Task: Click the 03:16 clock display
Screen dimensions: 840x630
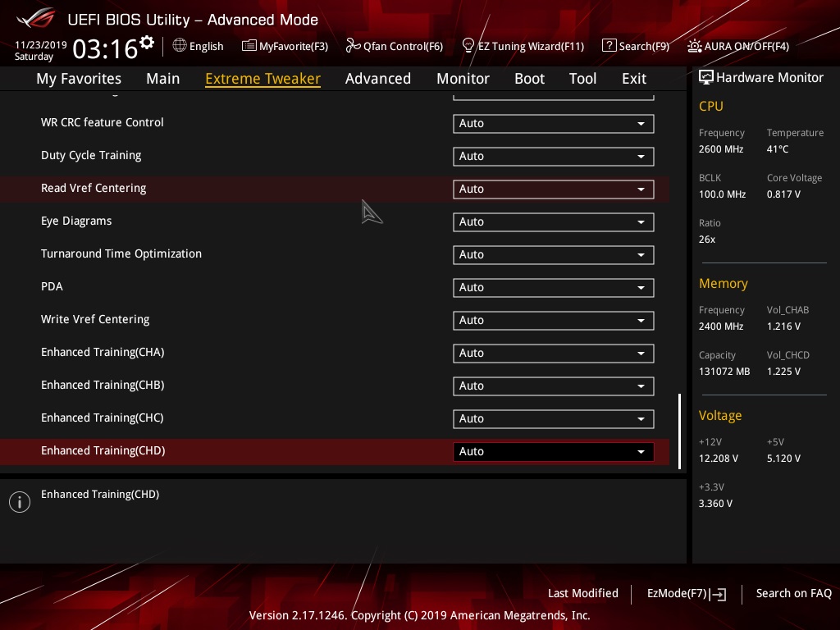Action: [x=105, y=48]
